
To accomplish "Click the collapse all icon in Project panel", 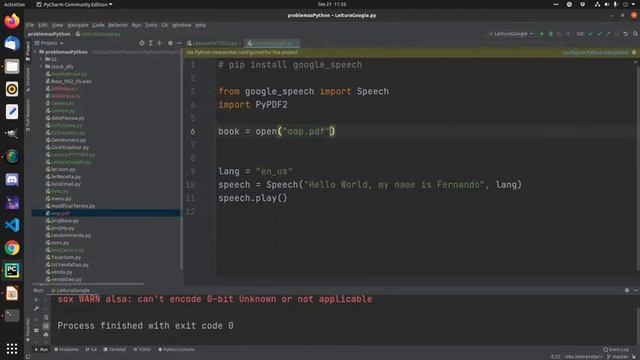I will coord(160,43).
